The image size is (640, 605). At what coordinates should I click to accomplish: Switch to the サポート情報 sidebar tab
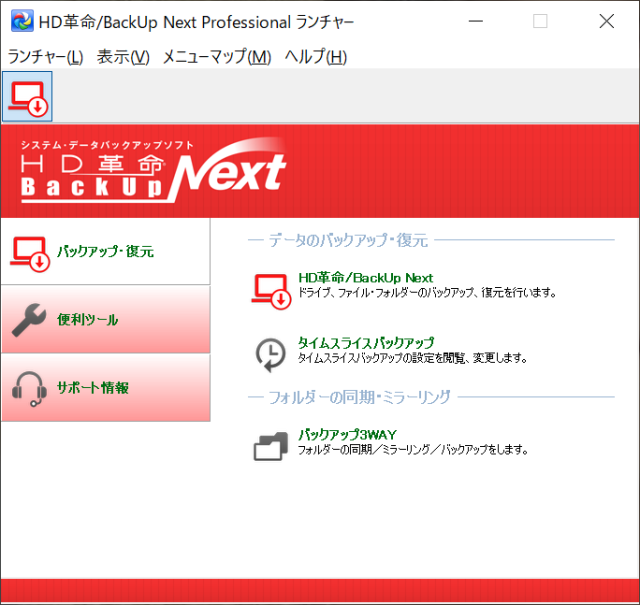tap(106, 387)
